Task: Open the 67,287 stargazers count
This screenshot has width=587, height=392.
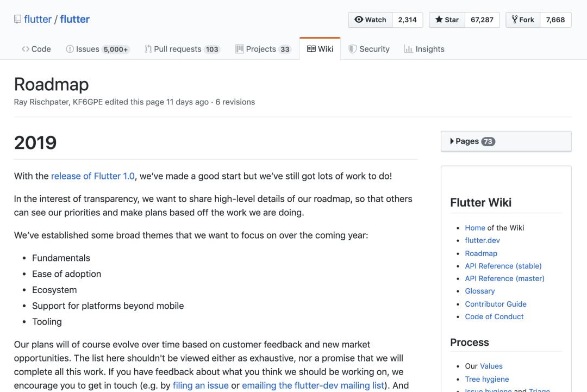Action: [482, 20]
